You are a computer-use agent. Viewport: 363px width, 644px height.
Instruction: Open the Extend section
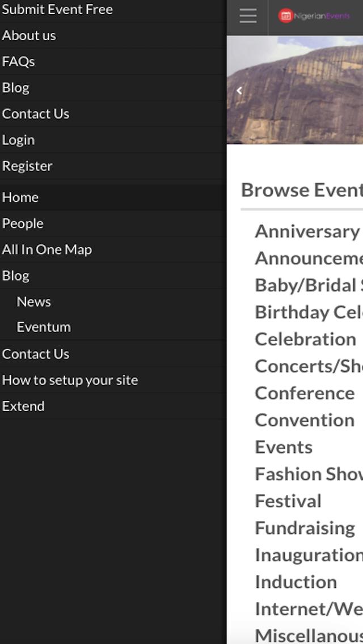23,406
